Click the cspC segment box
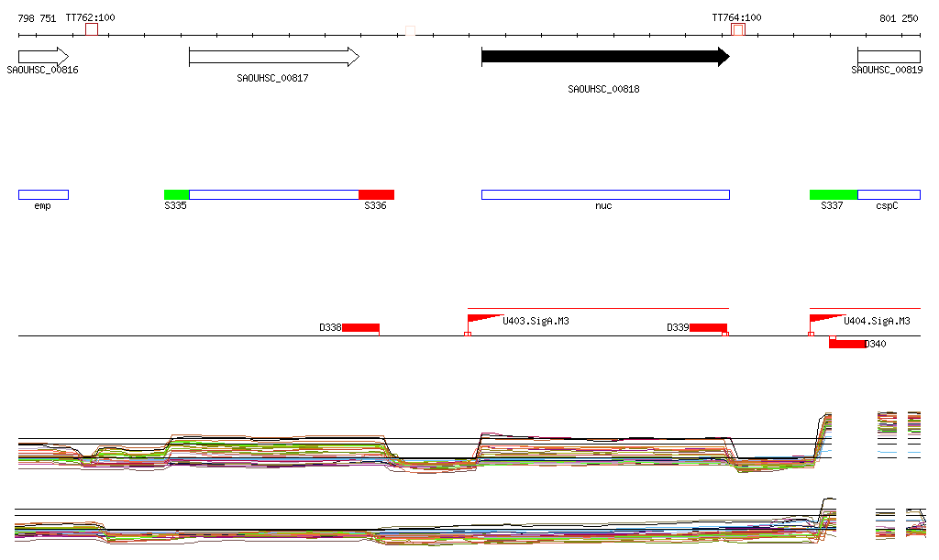The width and height of the screenshot is (939, 560). (x=889, y=194)
